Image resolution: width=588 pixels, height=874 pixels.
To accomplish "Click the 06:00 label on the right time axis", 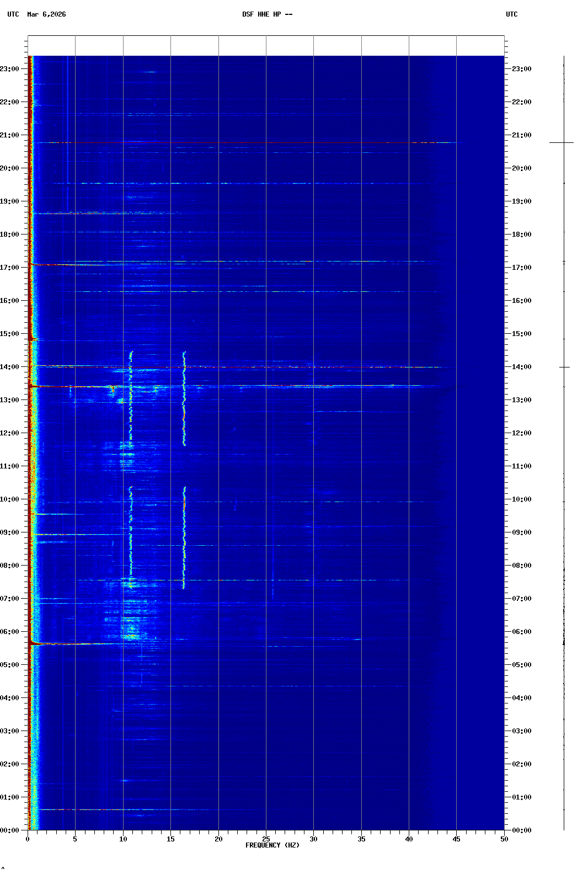I will tap(521, 632).
